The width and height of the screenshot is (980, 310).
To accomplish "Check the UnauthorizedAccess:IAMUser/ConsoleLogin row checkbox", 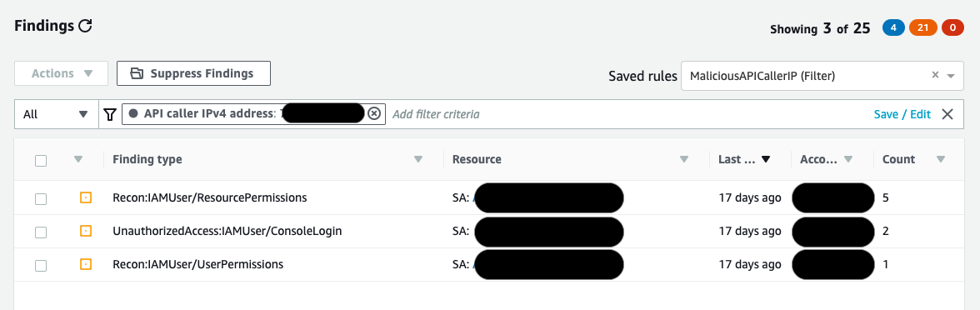I will point(41,232).
